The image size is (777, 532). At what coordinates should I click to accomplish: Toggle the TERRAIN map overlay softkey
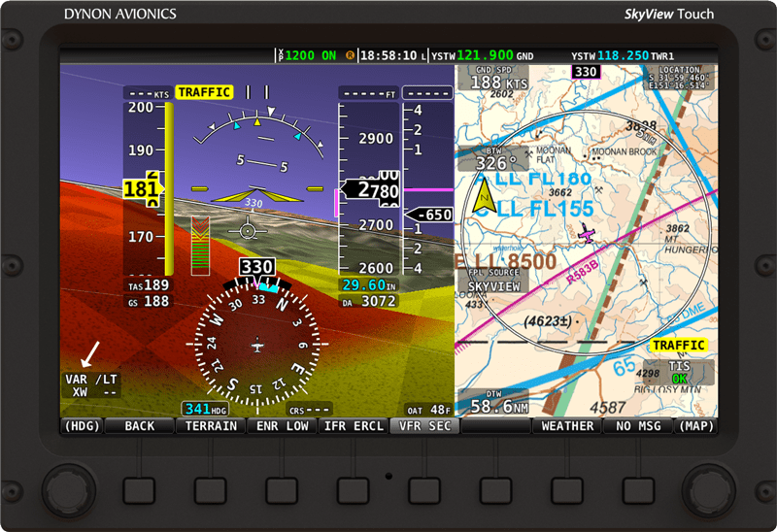click(211, 426)
